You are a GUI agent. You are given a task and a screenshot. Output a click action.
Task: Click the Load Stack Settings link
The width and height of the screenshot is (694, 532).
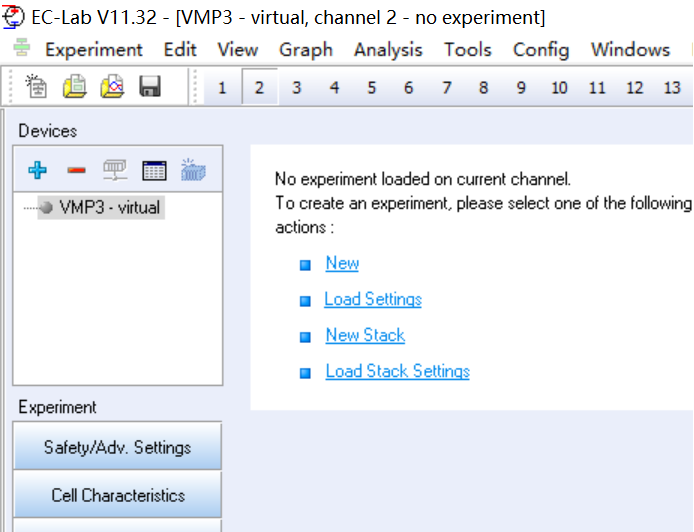tap(397, 372)
